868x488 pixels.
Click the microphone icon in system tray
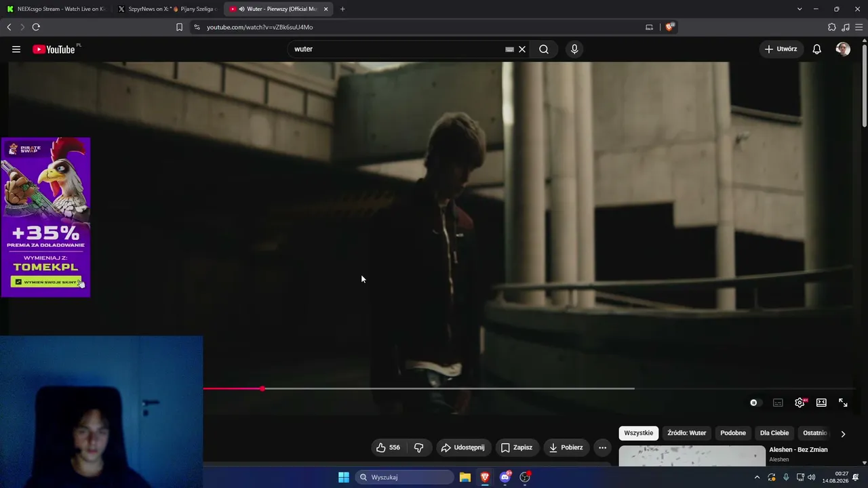[x=786, y=477]
